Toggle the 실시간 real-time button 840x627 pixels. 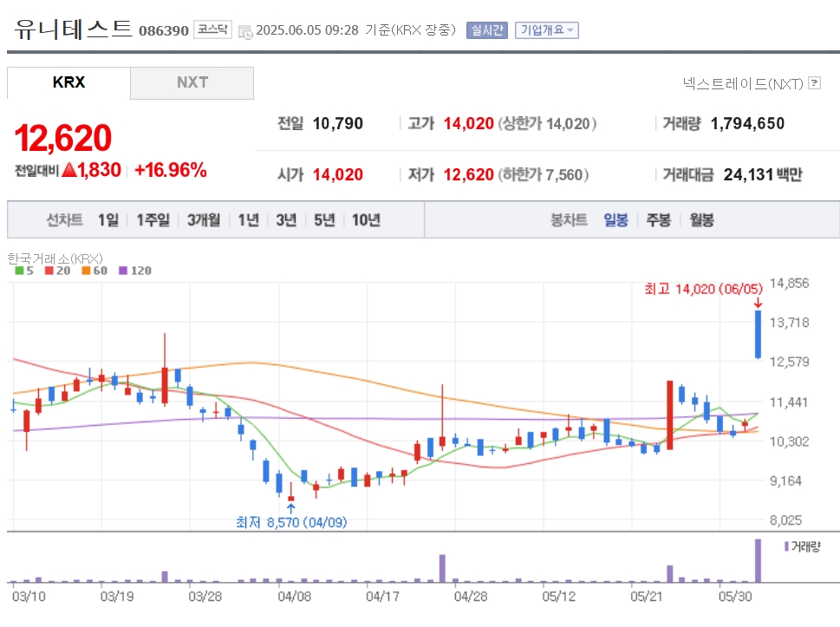tap(487, 30)
